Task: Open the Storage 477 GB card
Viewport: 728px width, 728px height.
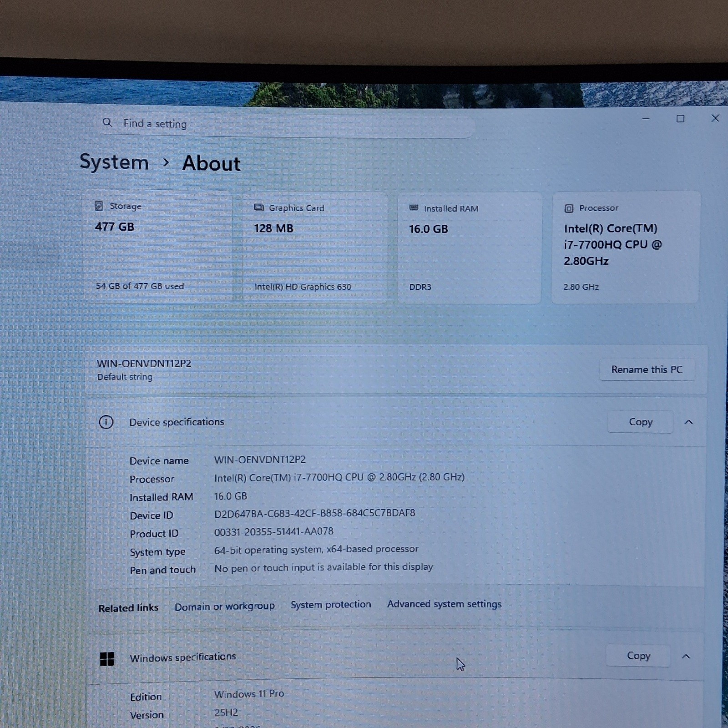Action: pyautogui.click(x=158, y=246)
